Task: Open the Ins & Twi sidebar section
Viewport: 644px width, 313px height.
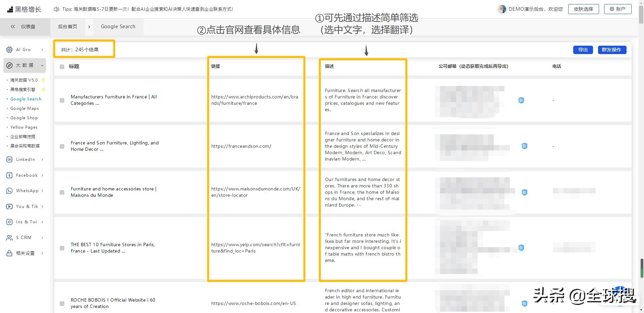Action: click(x=26, y=222)
